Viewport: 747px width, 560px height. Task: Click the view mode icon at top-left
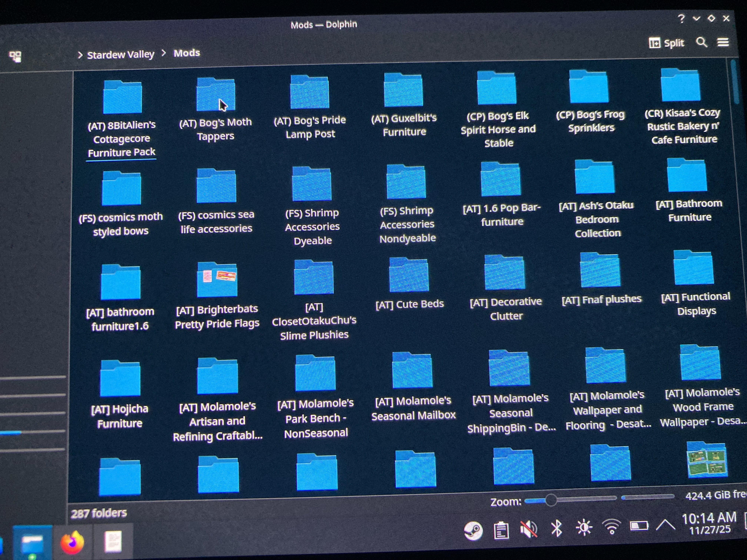coord(16,56)
